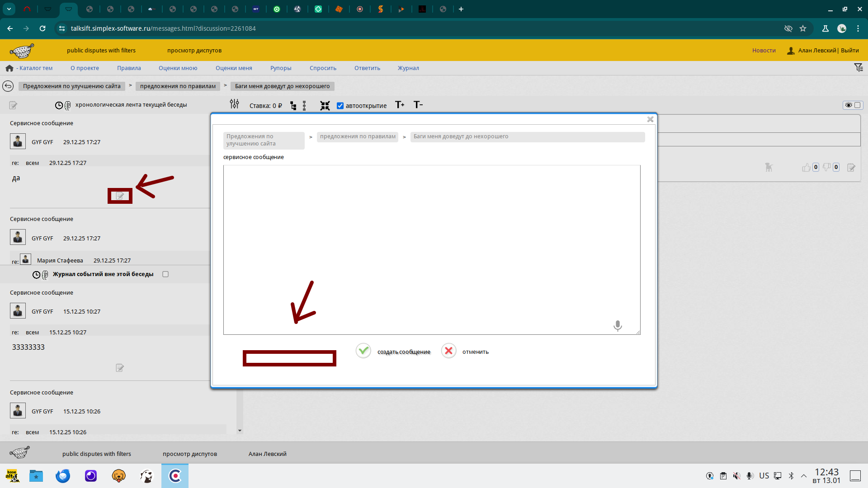Click into the message text area
Viewport: 868px width, 488px height.
(431, 249)
